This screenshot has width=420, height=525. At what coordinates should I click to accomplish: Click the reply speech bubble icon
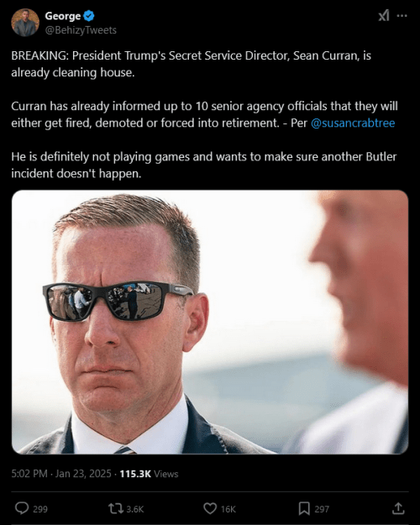(22, 508)
